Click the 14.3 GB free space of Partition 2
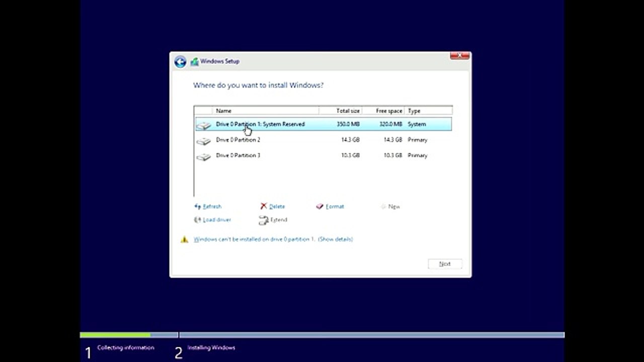This screenshot has height=362, width=644. [x=392, y=140]
